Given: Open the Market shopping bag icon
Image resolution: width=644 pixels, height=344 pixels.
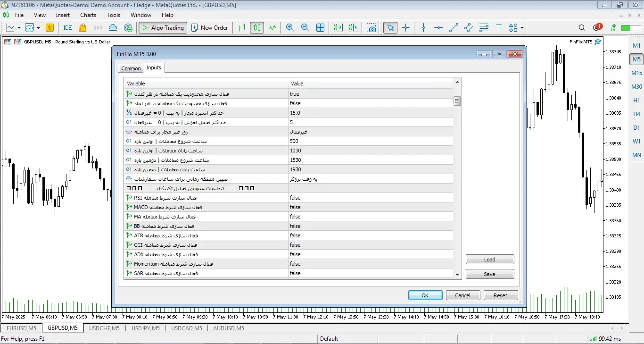Looking at the screenshot, I should tap(83, 28).
